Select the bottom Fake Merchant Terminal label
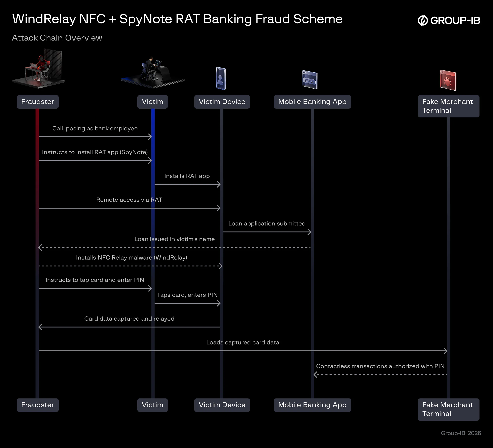Screen dimensions: 493x448 [448, 409]
